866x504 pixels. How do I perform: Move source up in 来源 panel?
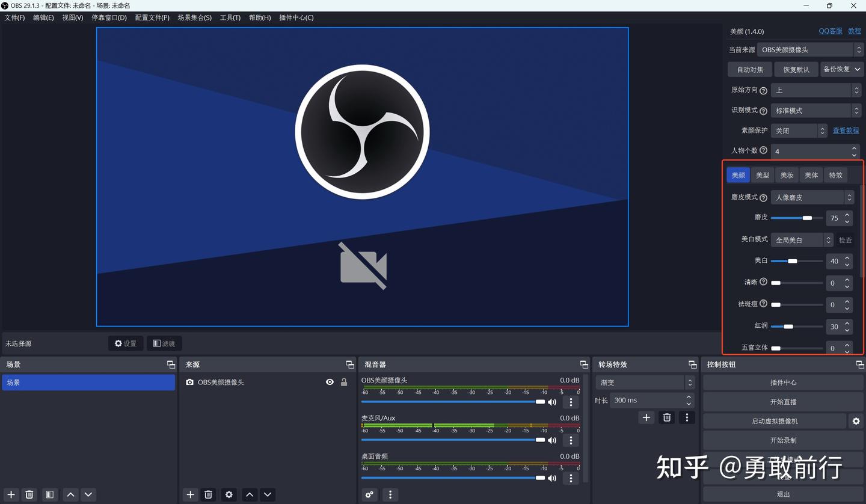250,494
